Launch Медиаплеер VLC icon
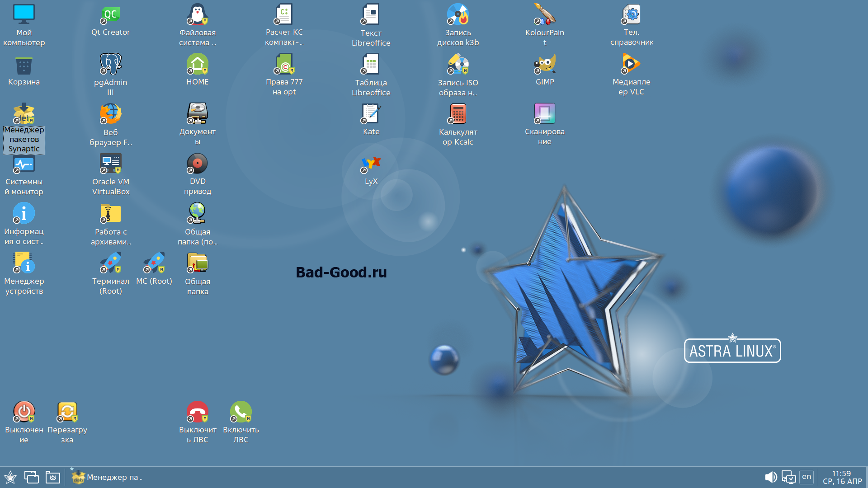 coord(632,64)
